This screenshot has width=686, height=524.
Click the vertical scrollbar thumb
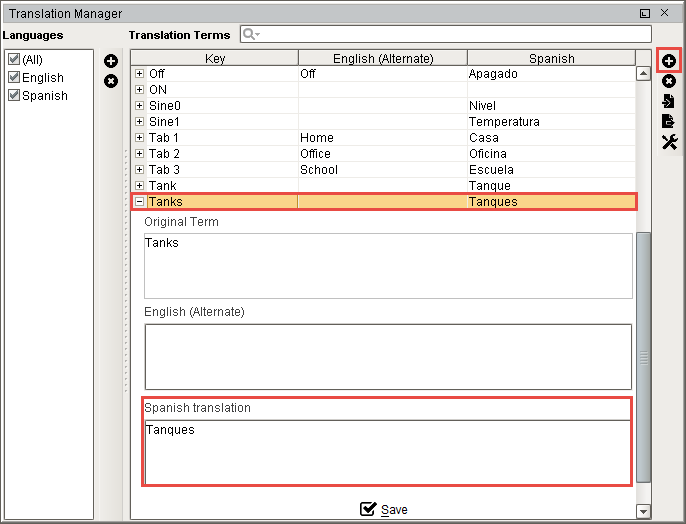[x=643, y=355]
